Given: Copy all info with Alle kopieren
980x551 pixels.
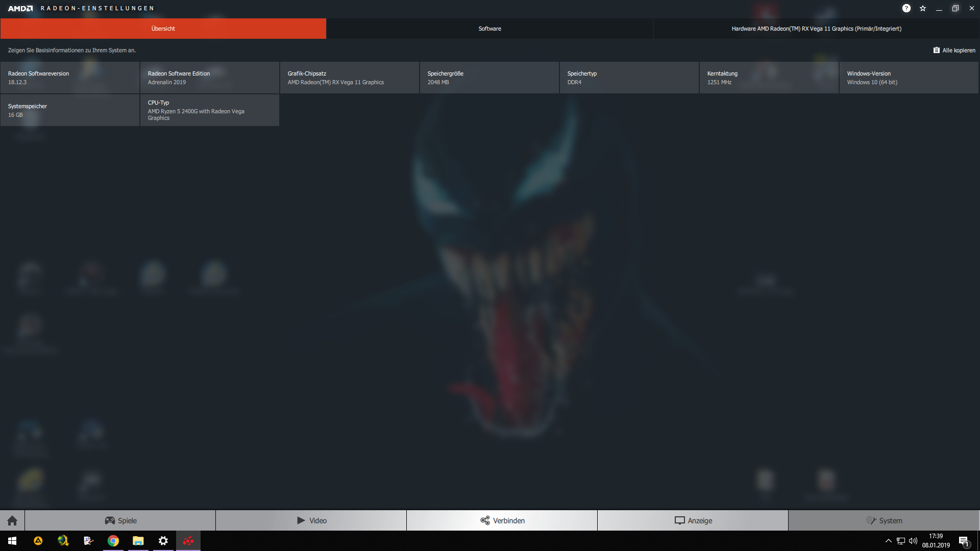Looking at the screenshot, I should 954,50.
